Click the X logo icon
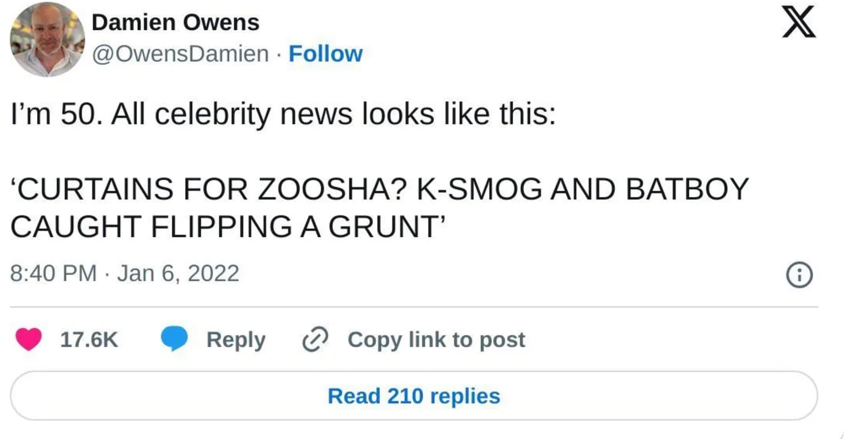This screenshot has height=439, width=868. pyautogui.click(x=799, y=22)
